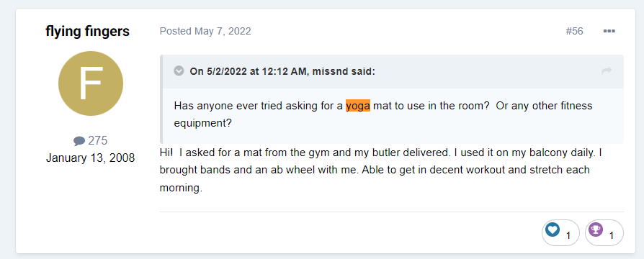Screen dimensions: 644x259
Task: Click the blue heart Like reaction icon
Action: point(553,230)
